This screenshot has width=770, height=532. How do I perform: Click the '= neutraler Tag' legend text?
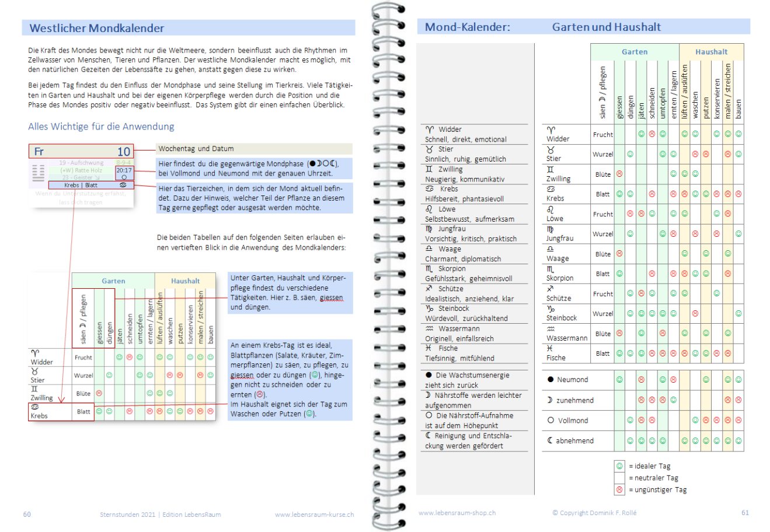653,478
